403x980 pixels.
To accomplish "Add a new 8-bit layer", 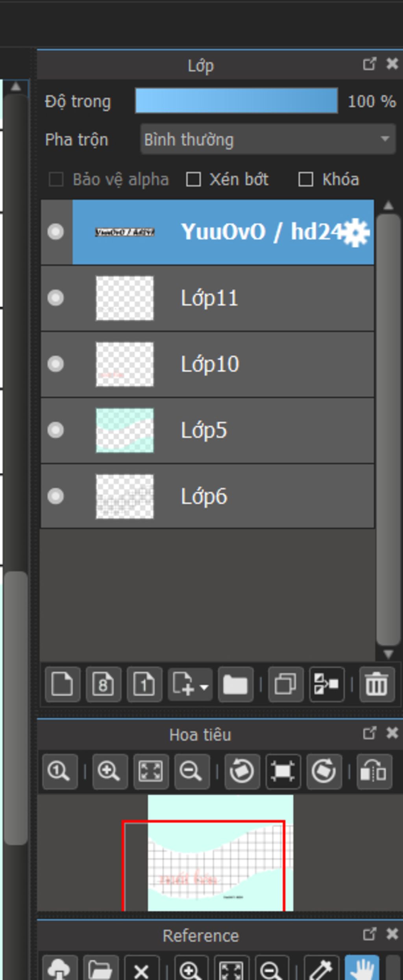I will (x=104, y=684).
